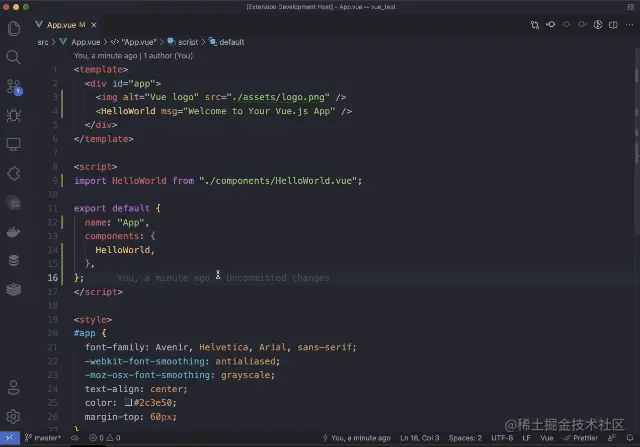Open the notifications bell

point(630,438)
